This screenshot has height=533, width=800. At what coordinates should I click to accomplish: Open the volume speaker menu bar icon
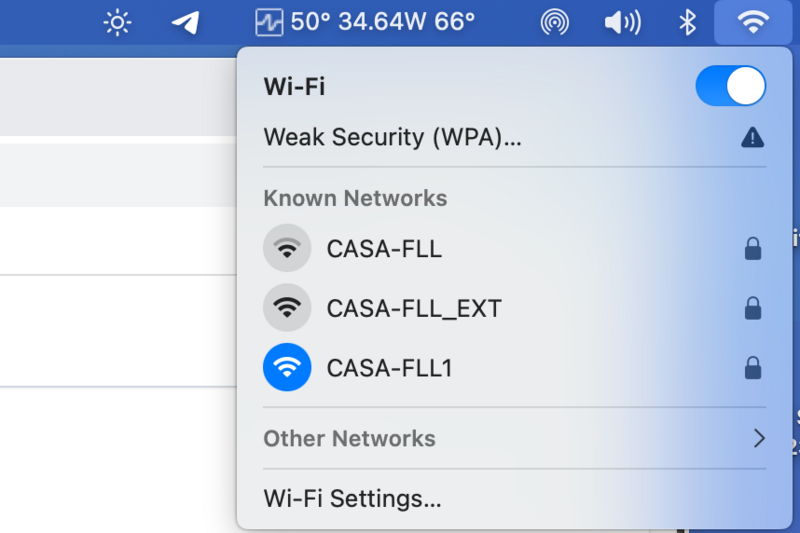pyautogui.click(x=622, y=22)
